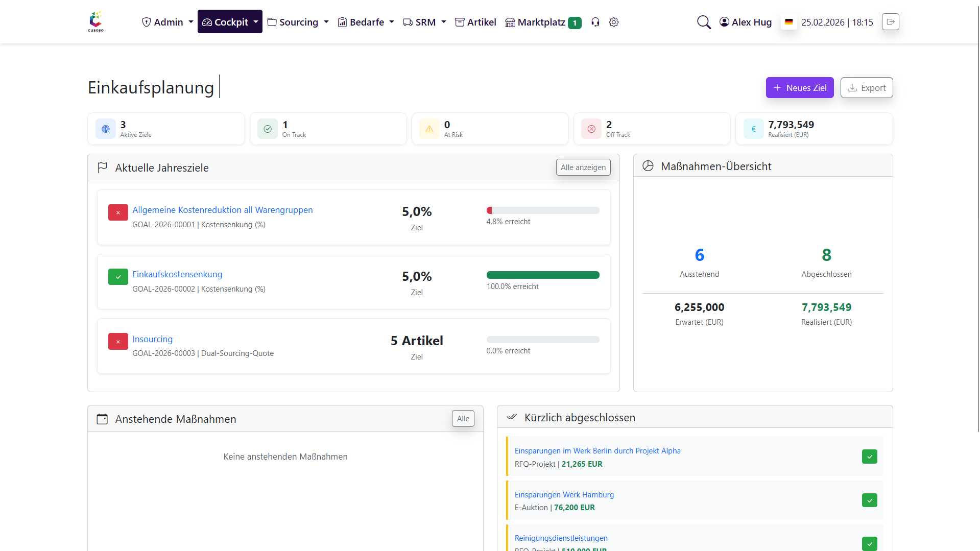Click the double-check icon beside Kürzlich abgeschlossen

point(512,417)
